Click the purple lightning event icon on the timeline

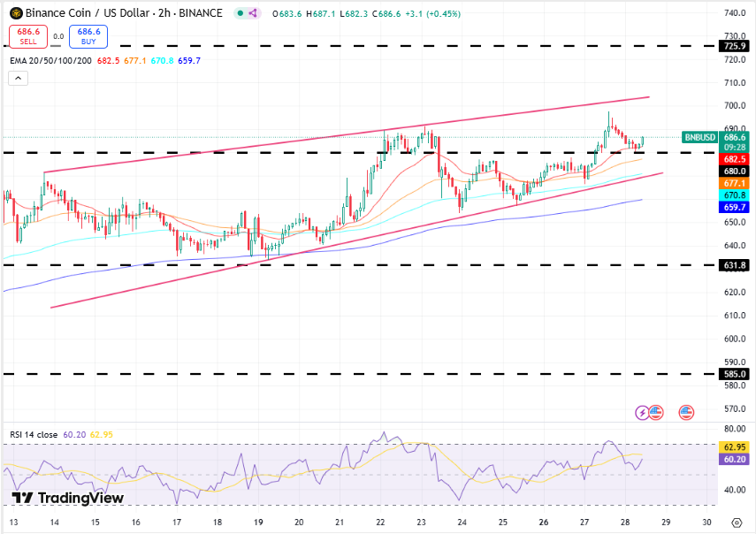coord(642,413)
